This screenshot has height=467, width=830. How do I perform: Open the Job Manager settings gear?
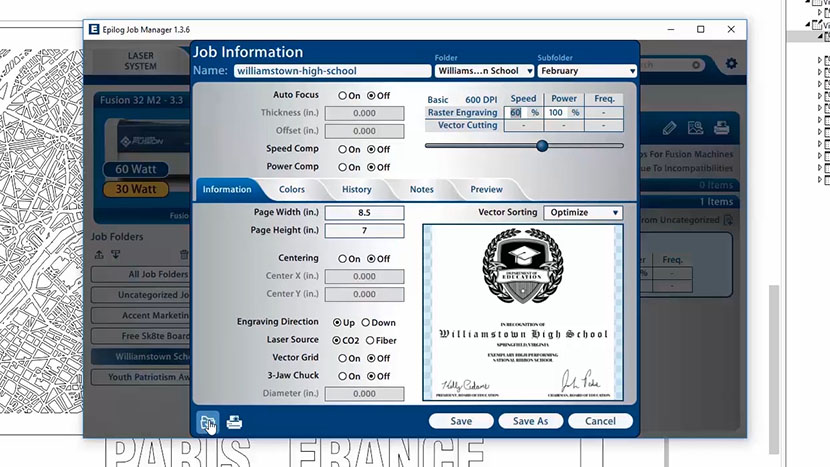tap(732, 64)
